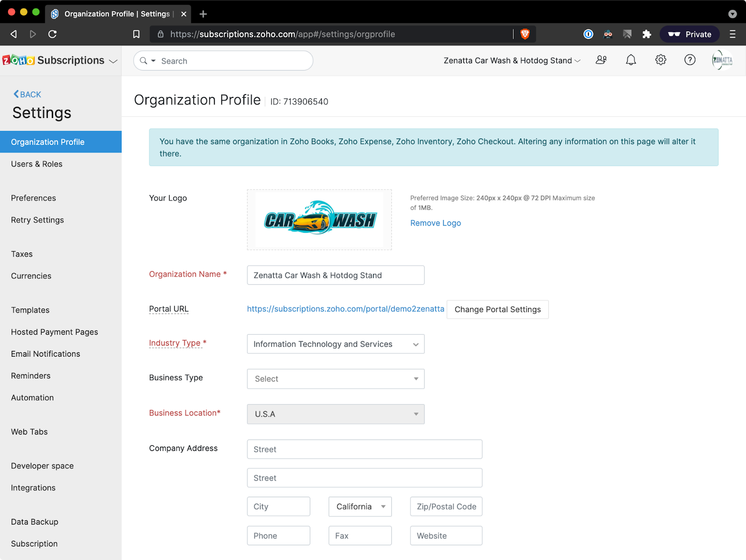746x560 pixels.
Task: Open Currencies settings
Action: [31, 276]
